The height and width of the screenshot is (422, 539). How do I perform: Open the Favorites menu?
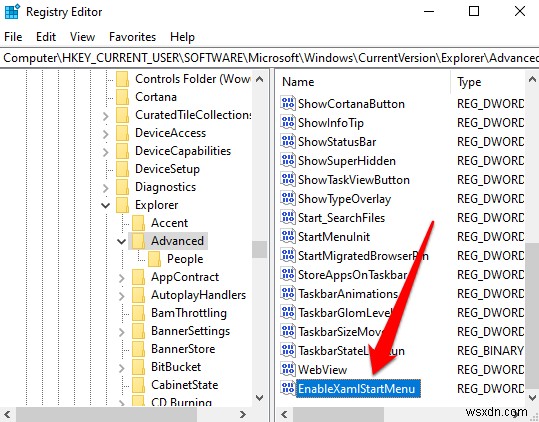(132, 37)
